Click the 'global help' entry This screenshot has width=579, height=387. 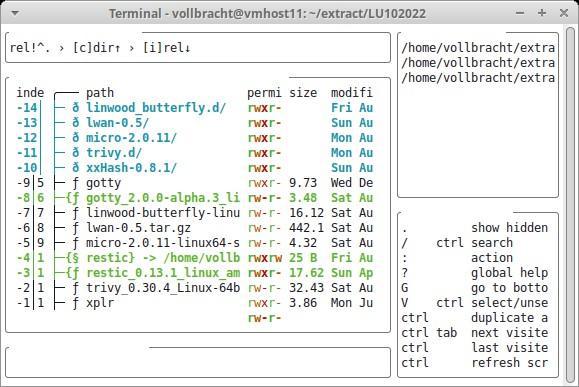coord(509,273)
